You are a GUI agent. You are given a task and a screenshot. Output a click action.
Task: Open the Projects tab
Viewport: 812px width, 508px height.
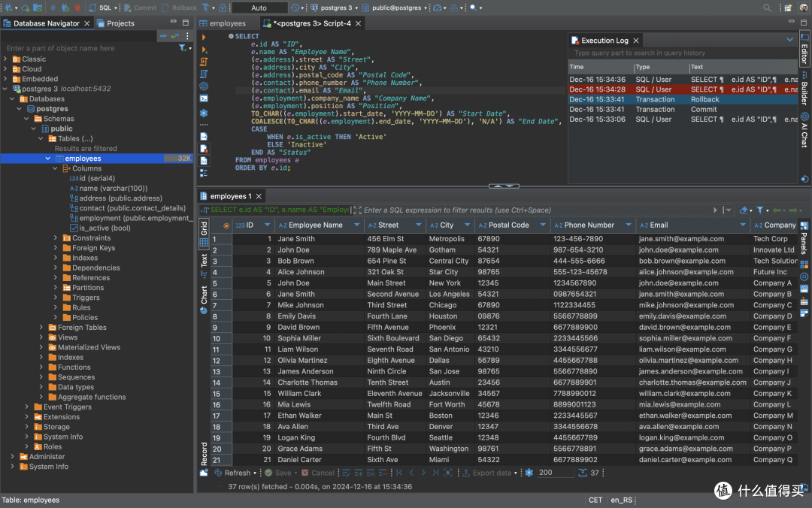pyautogui.click(x=116, y=23)
